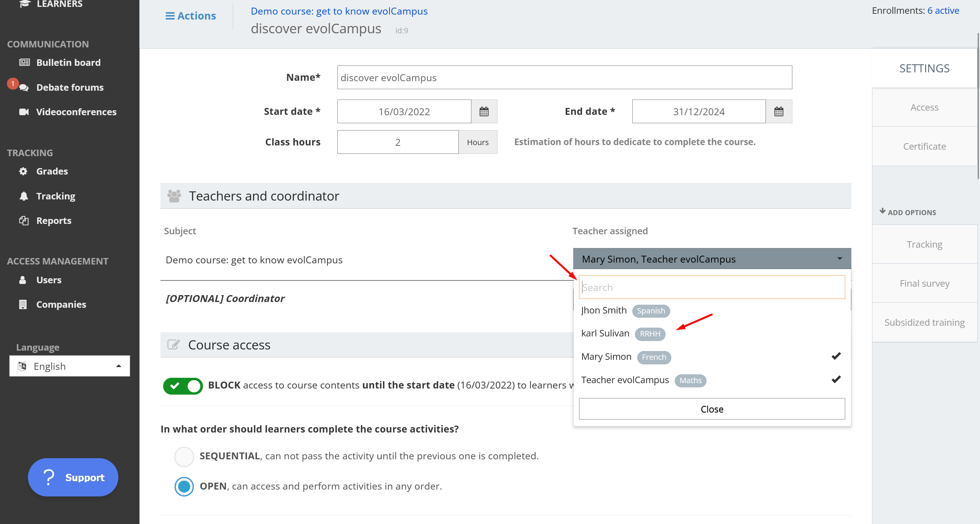Open the Certificate settings tab

924,146
